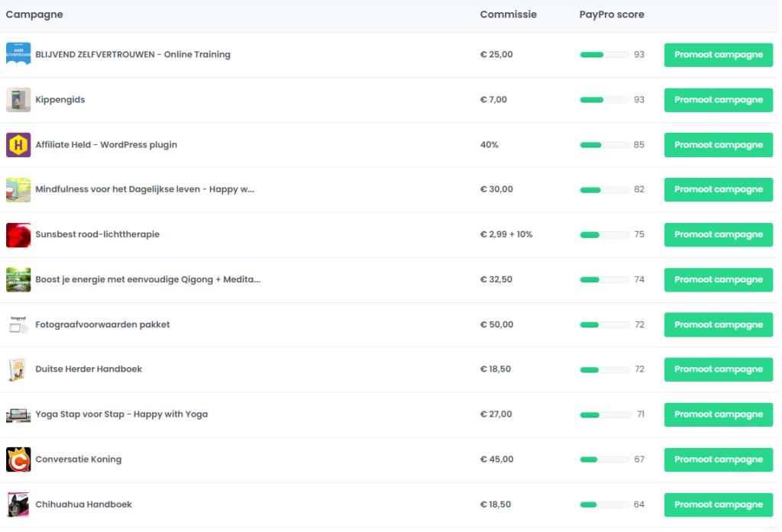Open the Boost je energie Qigong campaign title
Viewport: 782px width, 532px height.
tap(147, 279)
